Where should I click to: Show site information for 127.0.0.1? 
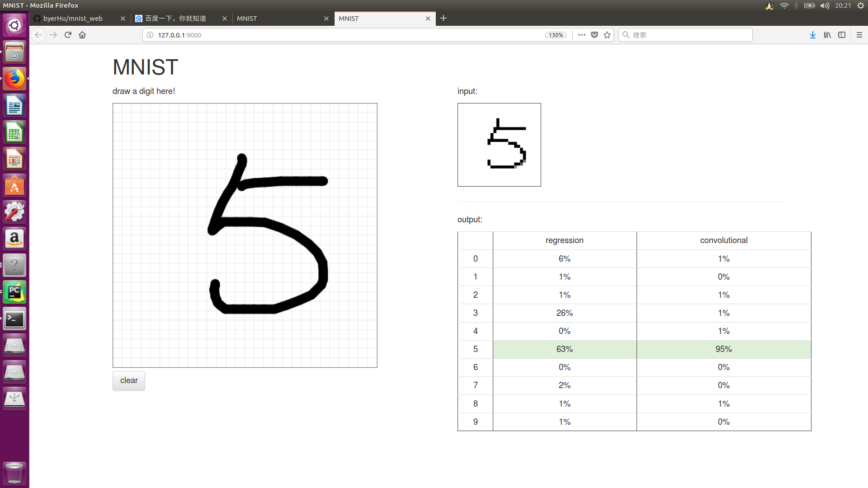(x=150, y=35)
